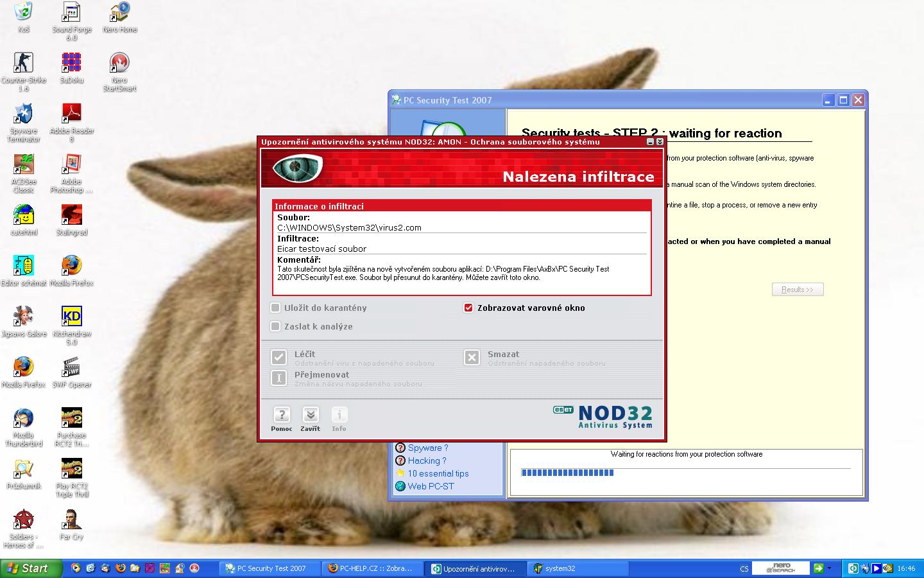Click the CS language indicator on taskbar
924x578 pixels.
click(x=744, y=569)
